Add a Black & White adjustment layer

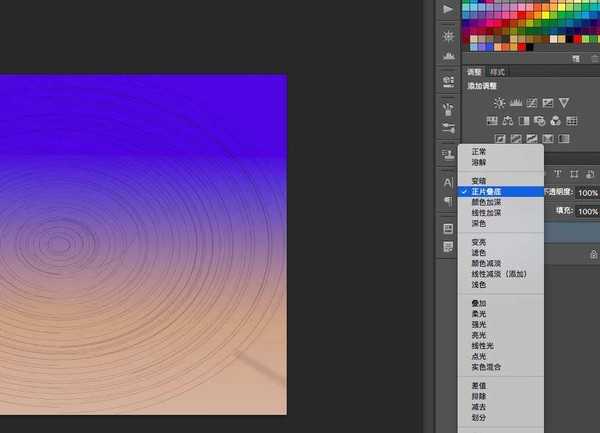tap(523, 121)
